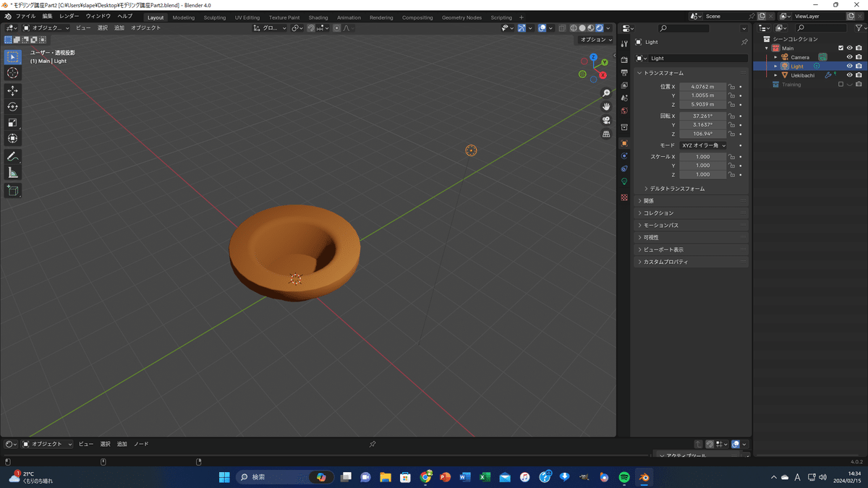Hide Light in viewport via eye icon

coord(849,67)
